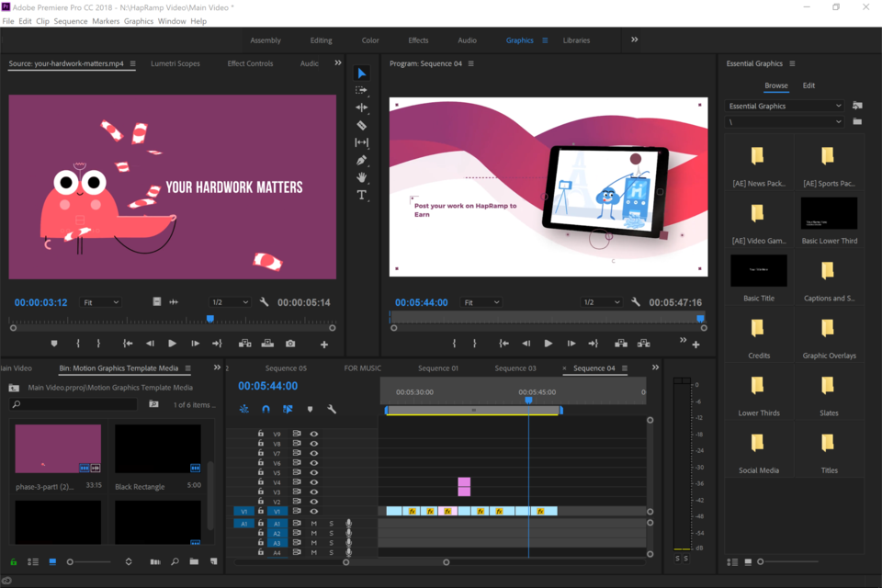Expand Source panel tab overflow chevrons

tap(338, 63)
